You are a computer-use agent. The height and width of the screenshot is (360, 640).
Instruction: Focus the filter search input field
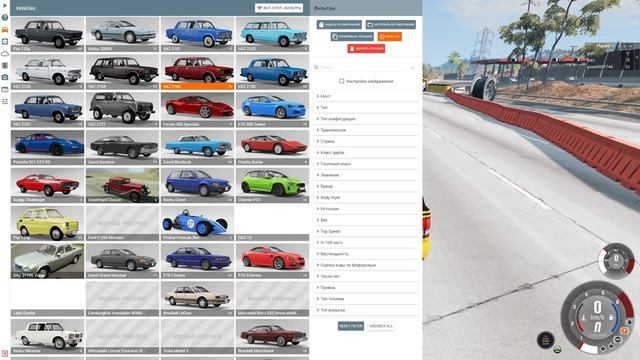[x=364, y=67]
